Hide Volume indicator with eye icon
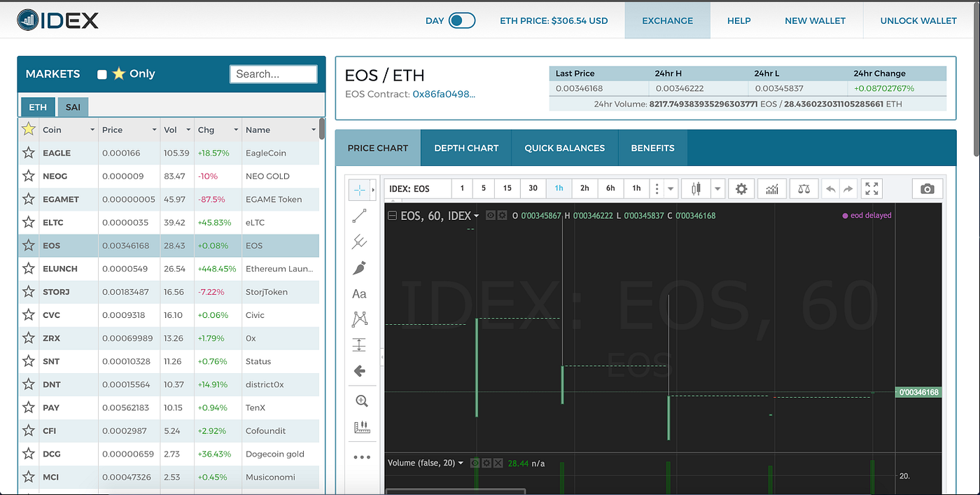The width and height of the screenshot is (980, 495). (475, 463)
